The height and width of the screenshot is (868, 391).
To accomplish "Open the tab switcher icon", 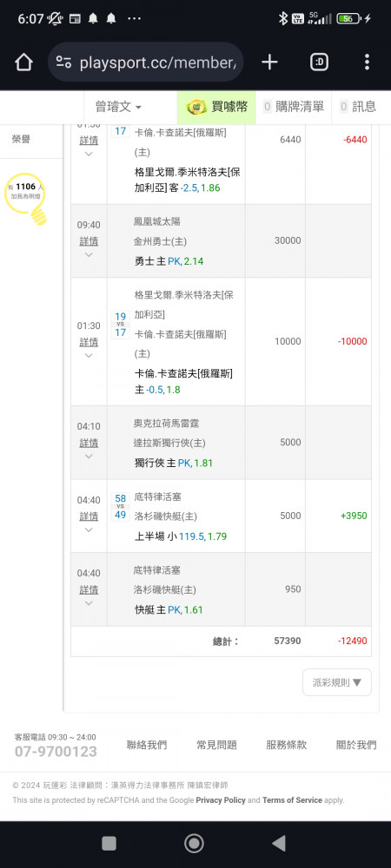I will click(319, 62).
